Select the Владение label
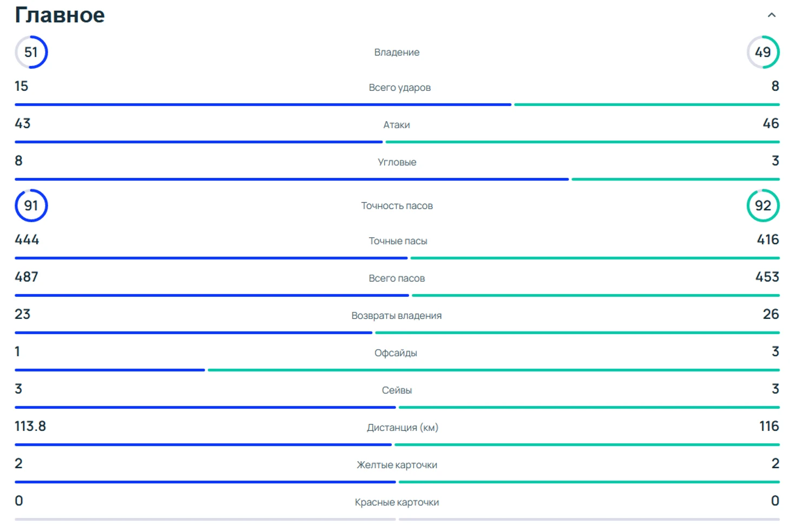Viewport: 790px width, 532px height. [x=397, y=52]
